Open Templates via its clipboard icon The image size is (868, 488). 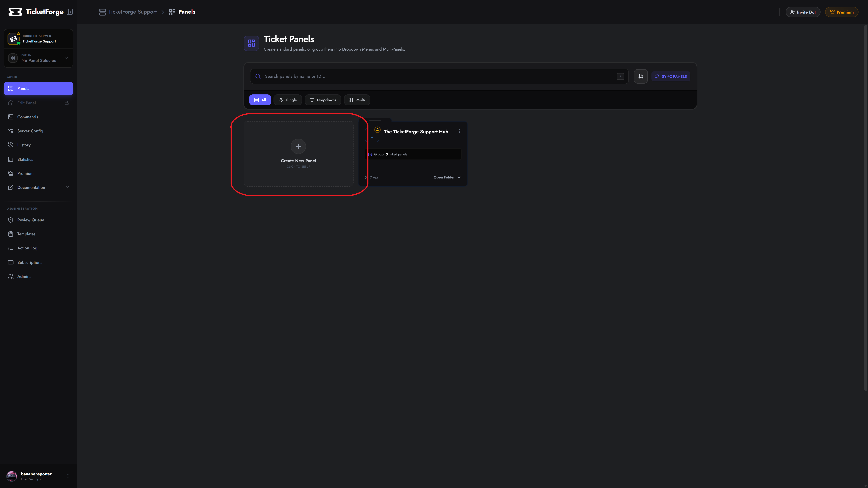click(x=11, y=234)
